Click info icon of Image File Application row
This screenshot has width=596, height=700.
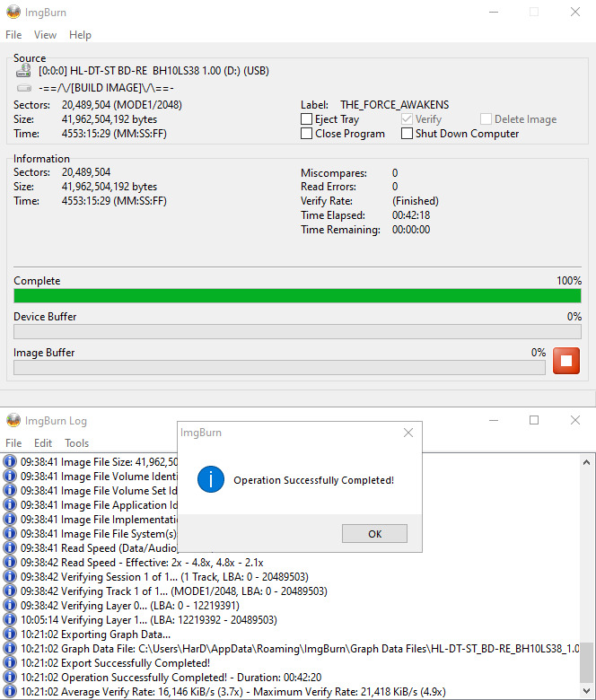click(10, 504)
